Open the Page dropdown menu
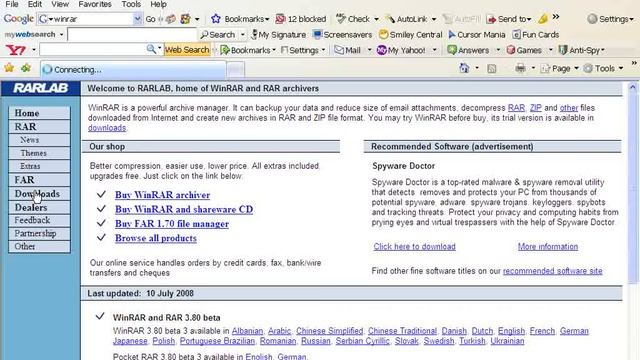Image resolution: width=640 pixels, height=360 pixels. point(560,69)
